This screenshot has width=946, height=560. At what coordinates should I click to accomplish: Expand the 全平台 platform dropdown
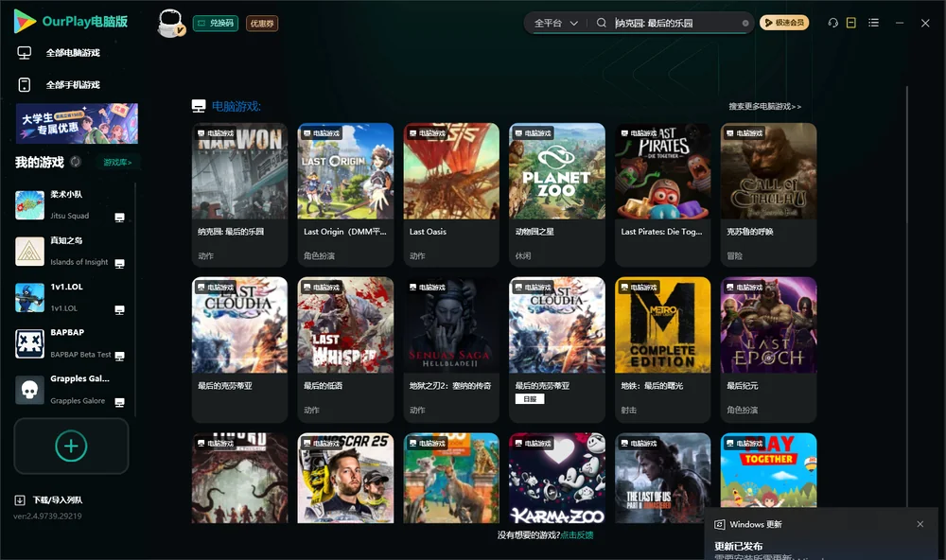click(555, 23)
